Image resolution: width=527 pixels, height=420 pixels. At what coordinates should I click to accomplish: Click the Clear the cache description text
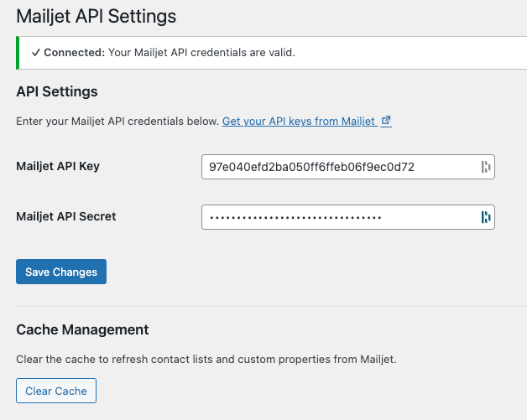[206, 360]
